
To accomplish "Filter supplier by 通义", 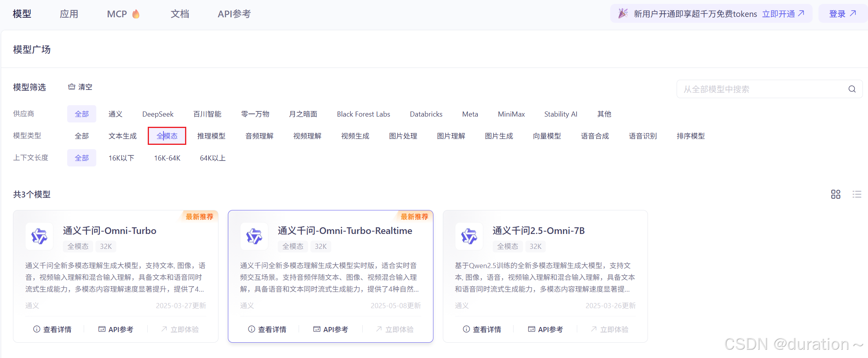I will click(x=116, y=114).
